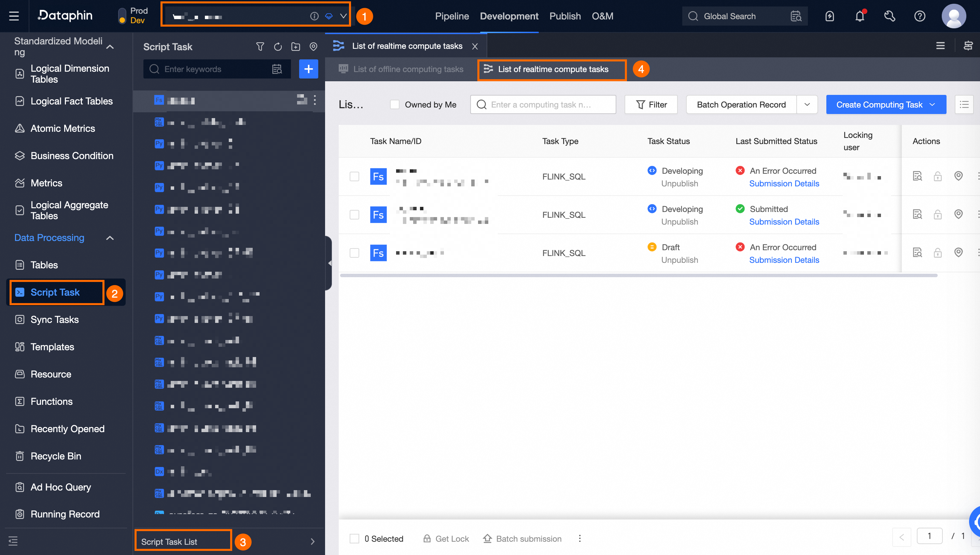Click the refresh icon in Script Task header
Image resolution: width=980 pixels, height=555 pixels.
click(x=278, y=46)
